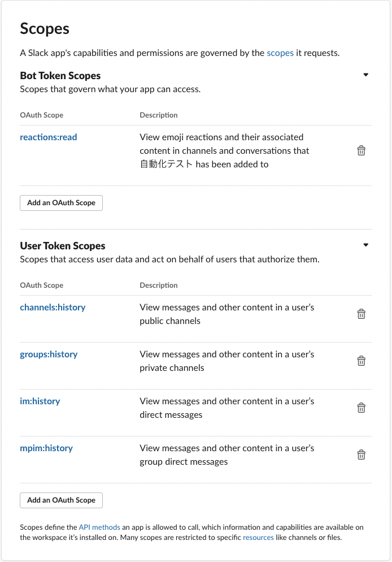
Task: Open the channels:history scope link
Action: [x=53, y=308]
